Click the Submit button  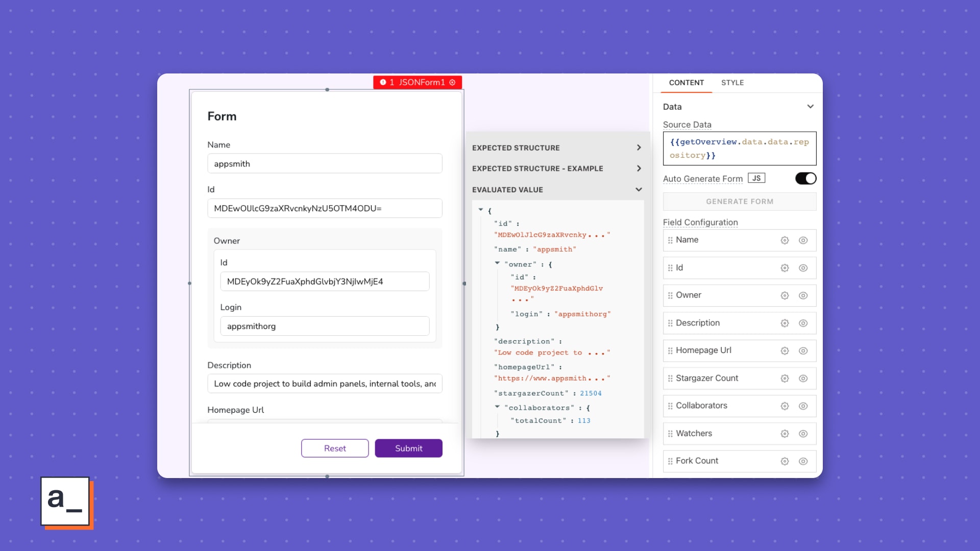point(408,448)
